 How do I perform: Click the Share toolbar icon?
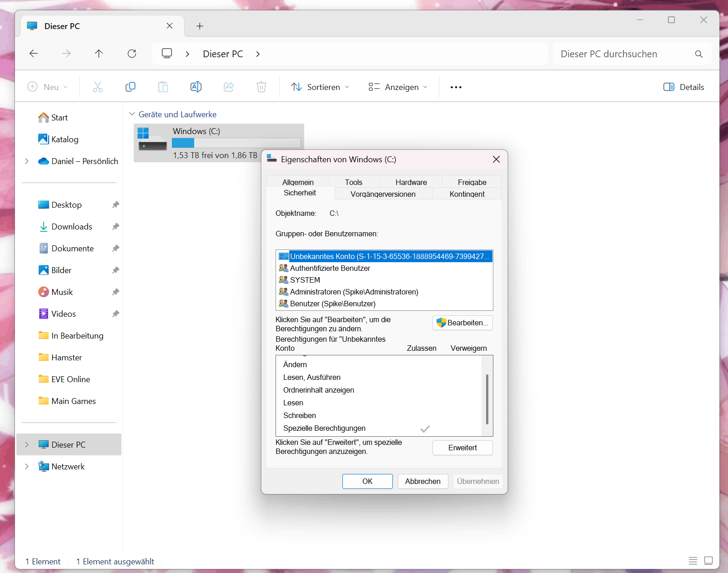point(229,87)
